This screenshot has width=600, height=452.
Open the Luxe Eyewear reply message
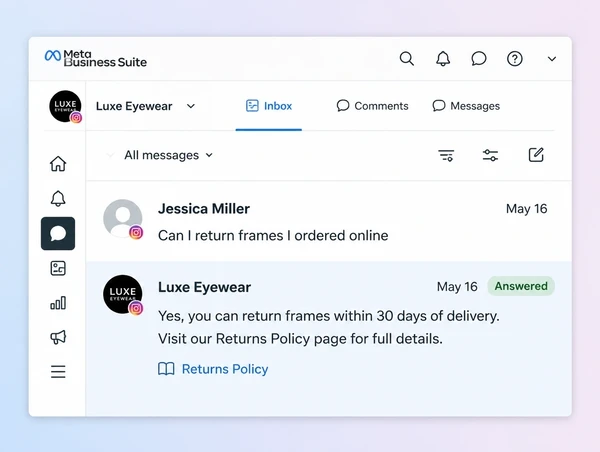coord(329,339)
